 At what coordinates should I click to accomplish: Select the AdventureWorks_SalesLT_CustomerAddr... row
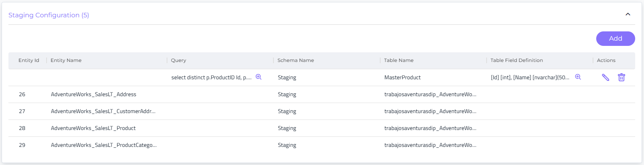[103, 111]
